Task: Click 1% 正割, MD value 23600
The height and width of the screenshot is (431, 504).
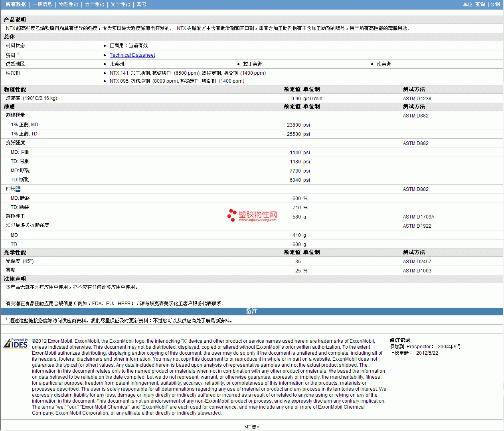Action: (x=294, y=125)
